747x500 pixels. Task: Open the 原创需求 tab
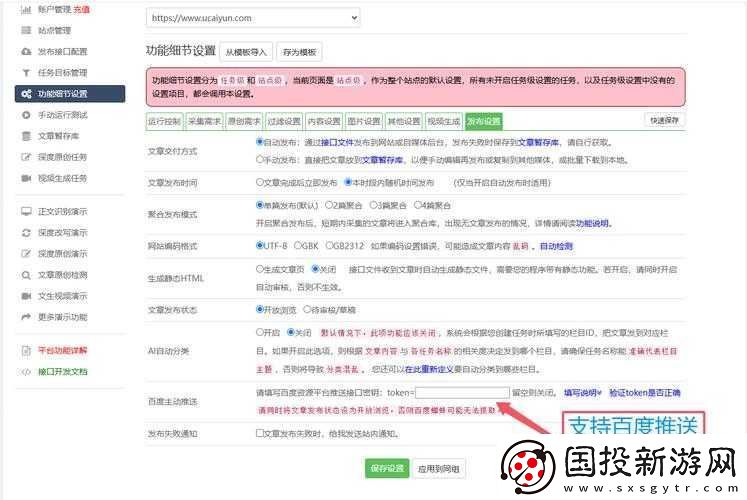point(244,121)
